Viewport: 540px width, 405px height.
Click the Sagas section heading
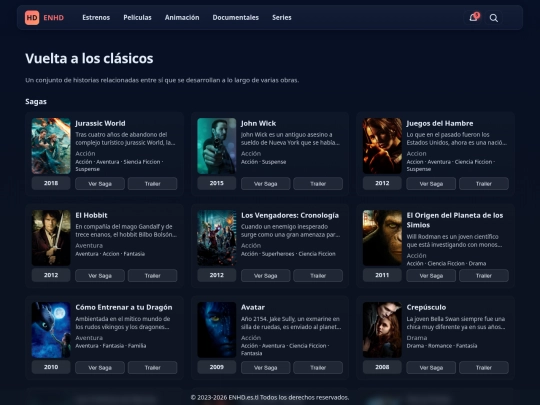[x=36, y=102]
